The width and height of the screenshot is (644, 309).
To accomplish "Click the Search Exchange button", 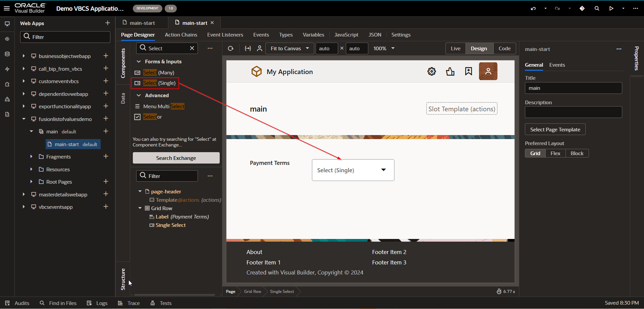I will coord(176,158).
